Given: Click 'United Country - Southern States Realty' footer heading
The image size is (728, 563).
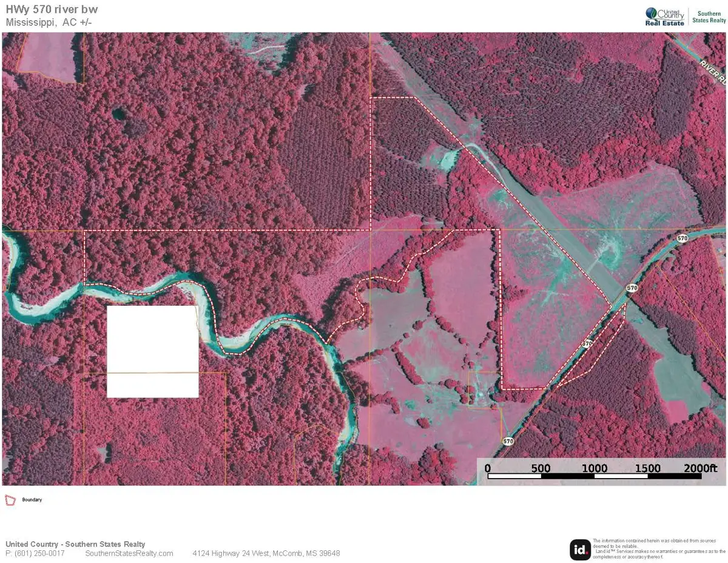Looking at the screenshot, I should click(75, 544).
